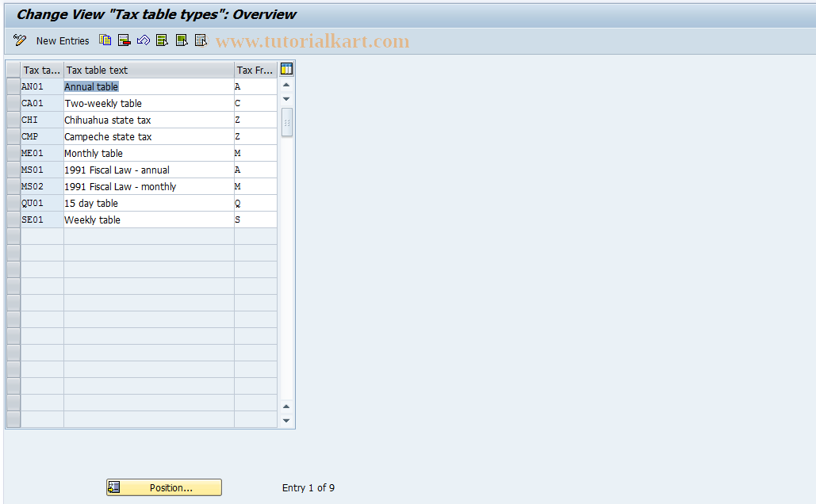Click the Monthly table text cell
This screenshot has height=504, width=816.
coord(149,153)
